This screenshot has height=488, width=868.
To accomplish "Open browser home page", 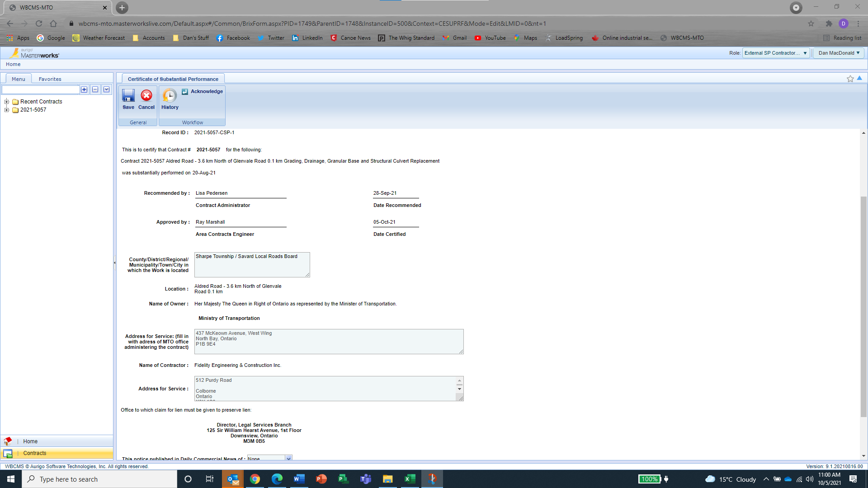I will pyautogui.click(x=53, y=23).
